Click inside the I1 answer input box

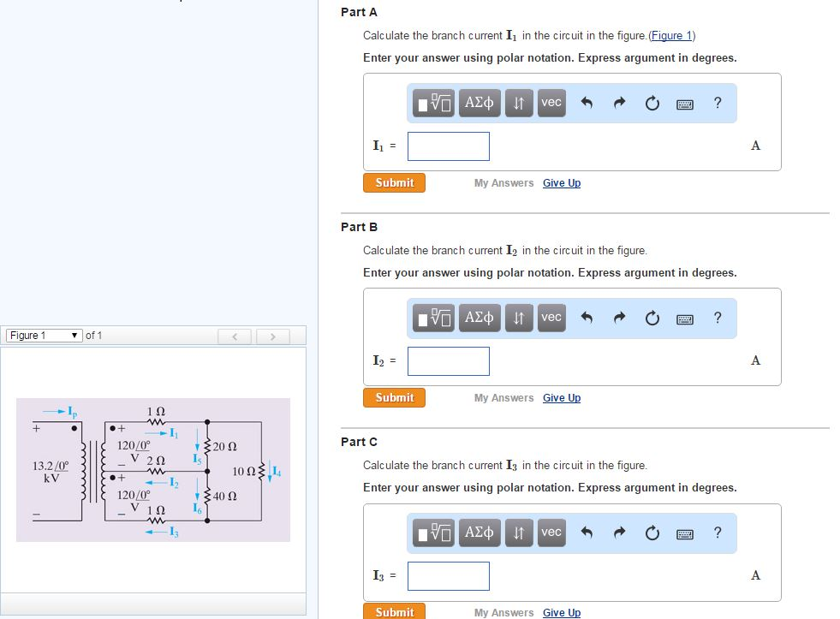coord(448,146)
